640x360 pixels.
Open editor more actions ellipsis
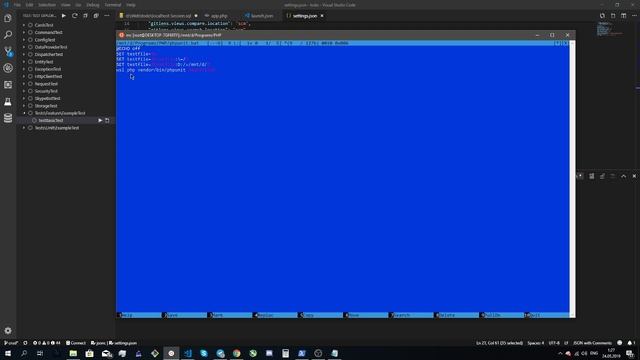point(634,16)
